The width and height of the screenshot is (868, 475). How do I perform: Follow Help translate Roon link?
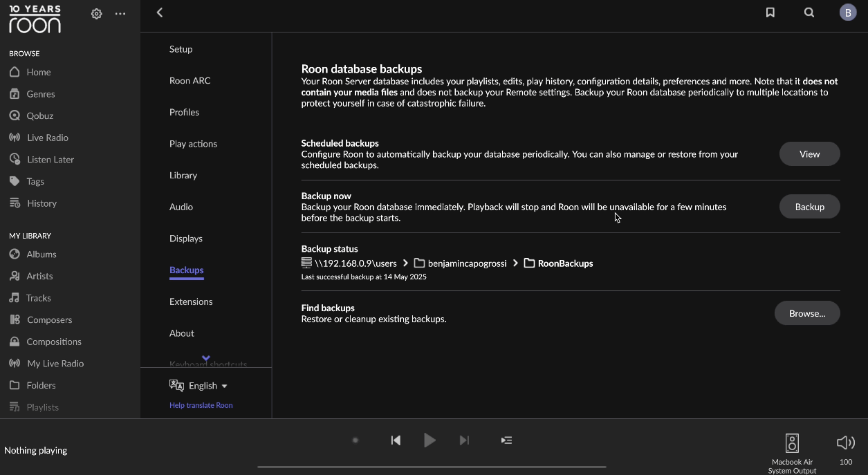(x=201, y=405)
